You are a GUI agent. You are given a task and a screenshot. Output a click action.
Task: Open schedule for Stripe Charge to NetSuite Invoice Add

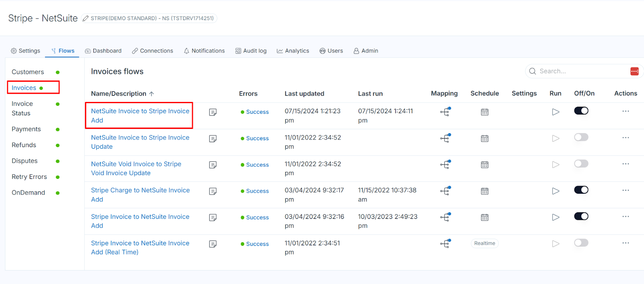pyautogui.click(x=485, y=191)
